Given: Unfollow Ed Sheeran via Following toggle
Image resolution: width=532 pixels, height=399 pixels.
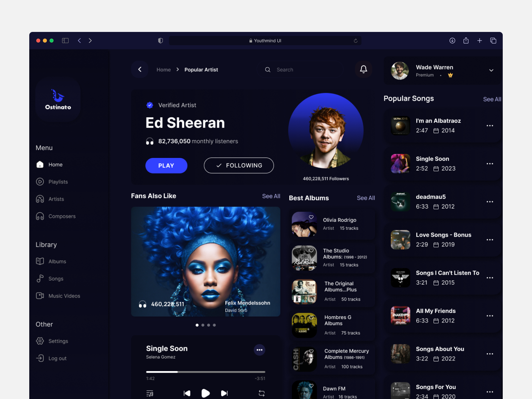Looking at the screenshot, I should [x=238, y=165].
